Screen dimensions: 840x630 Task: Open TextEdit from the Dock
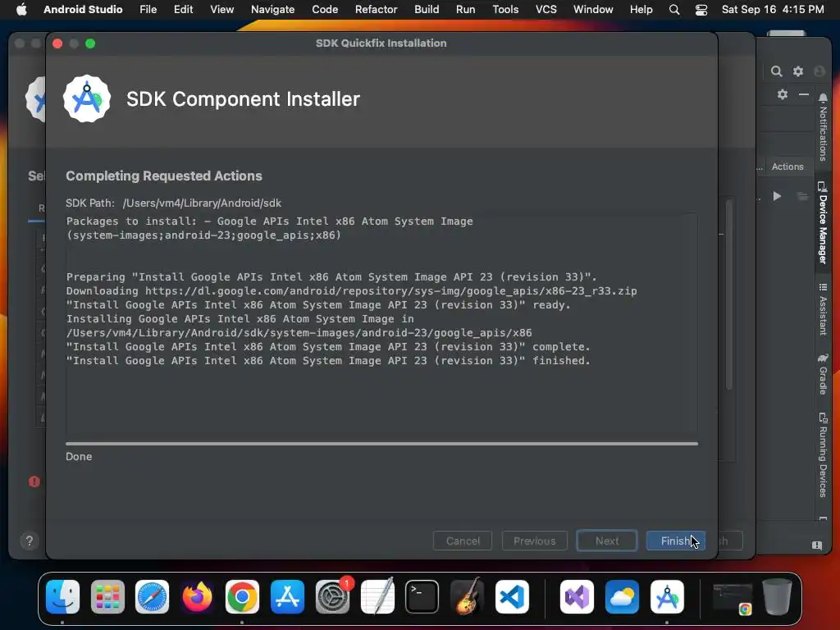pyautogui.click(x=377, y=597)
